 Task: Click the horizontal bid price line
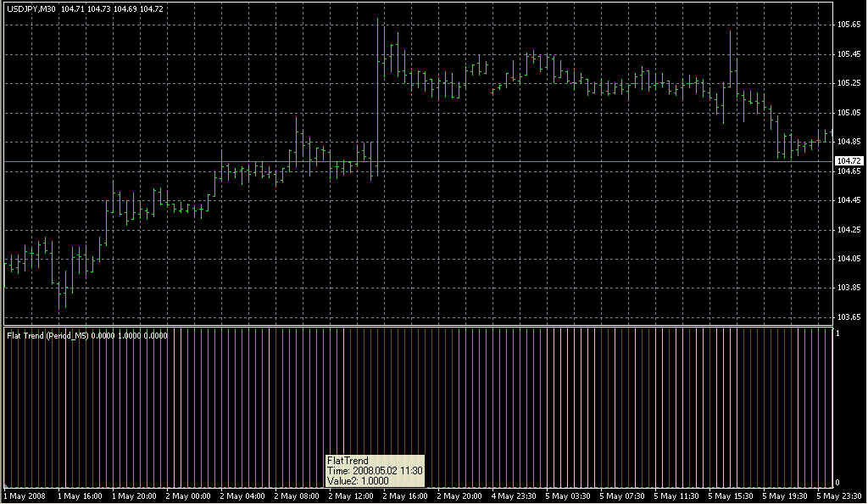coord(424,161)
